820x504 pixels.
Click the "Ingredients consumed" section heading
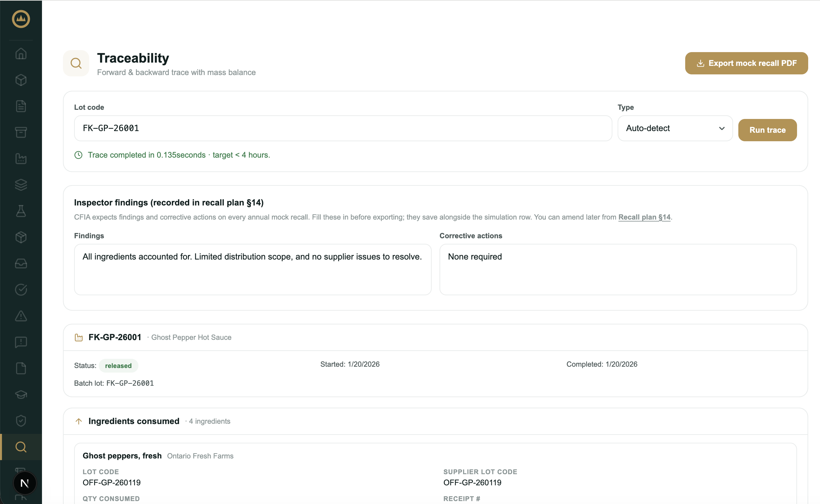click(134, 421)
